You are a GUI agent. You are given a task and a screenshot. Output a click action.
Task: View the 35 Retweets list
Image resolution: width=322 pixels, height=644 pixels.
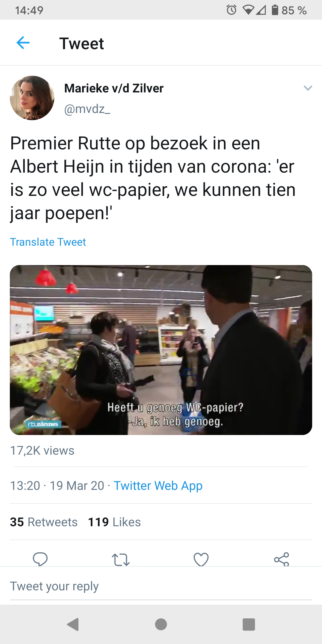pos(44,522)
